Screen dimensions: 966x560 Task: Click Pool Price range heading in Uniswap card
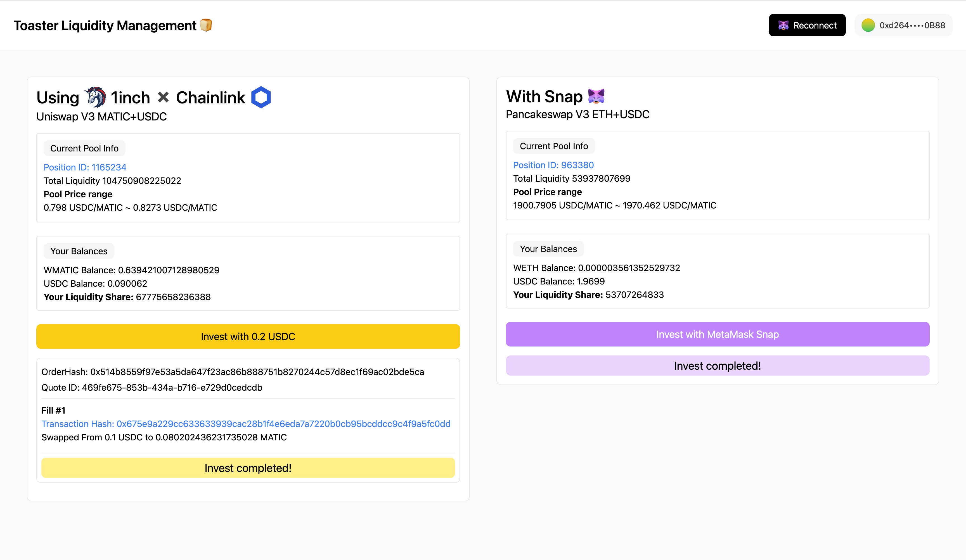78,194
